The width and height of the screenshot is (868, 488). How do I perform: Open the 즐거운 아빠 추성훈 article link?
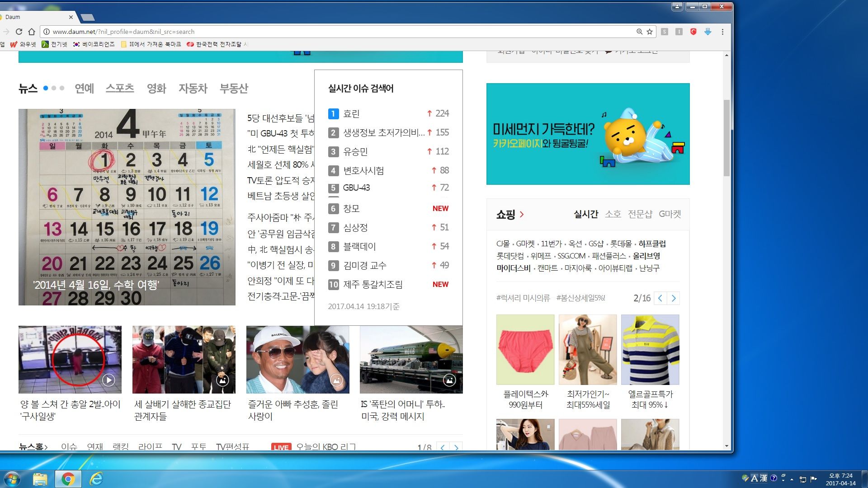pos(293,410)
